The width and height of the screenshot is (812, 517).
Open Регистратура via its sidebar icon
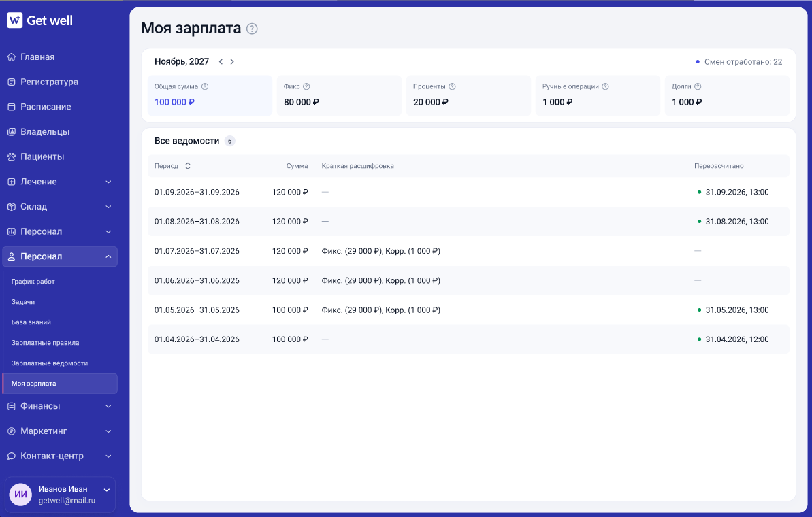(x=12, y=82)
